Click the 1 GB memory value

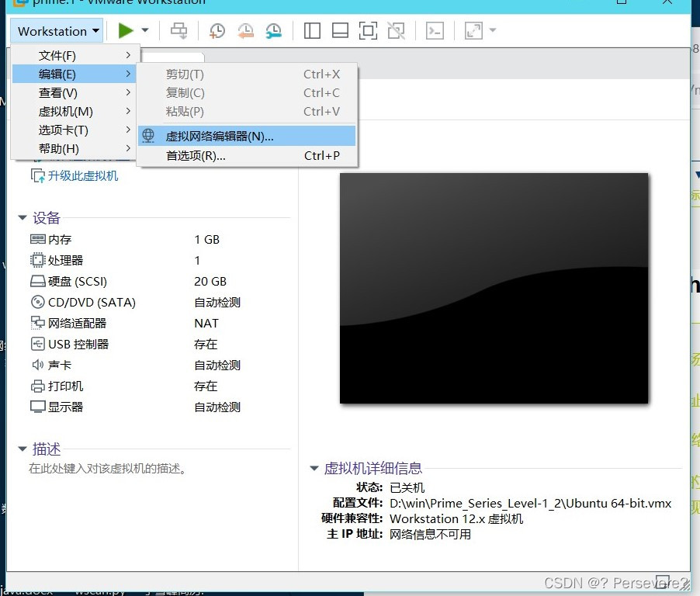[206, 239]
